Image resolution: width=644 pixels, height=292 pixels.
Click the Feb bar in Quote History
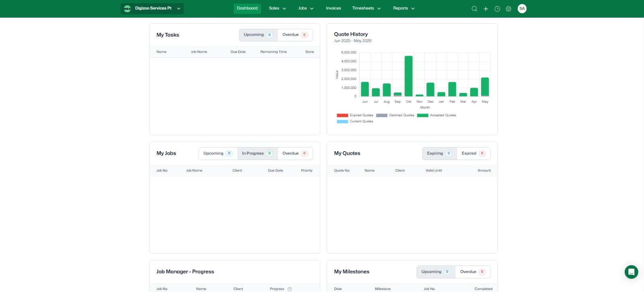[452, 89]
